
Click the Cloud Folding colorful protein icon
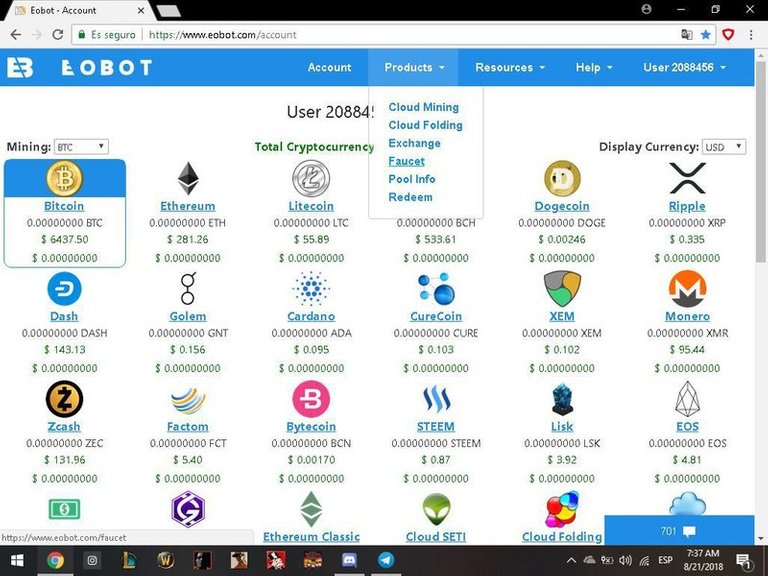(562, 510)
